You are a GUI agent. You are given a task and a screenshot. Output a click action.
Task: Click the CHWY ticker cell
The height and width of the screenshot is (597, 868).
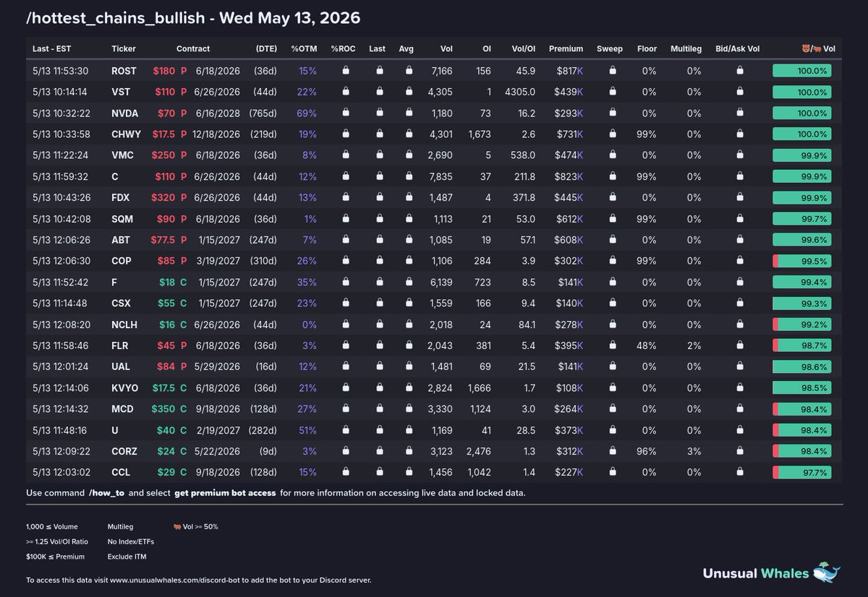click(126, 134)
